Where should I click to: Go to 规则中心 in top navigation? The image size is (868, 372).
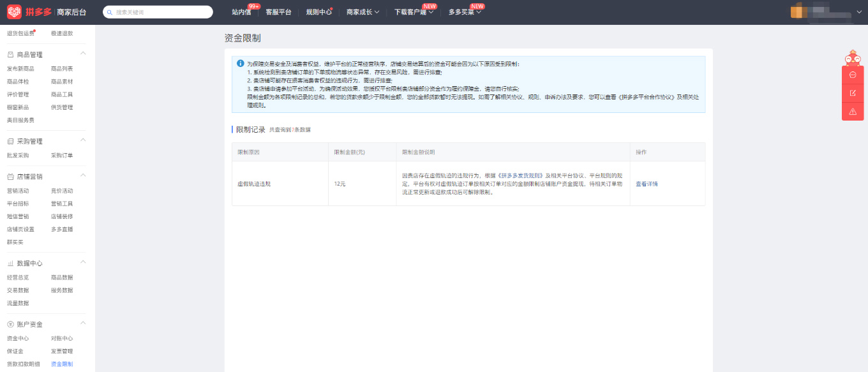(x=318, y=12)
